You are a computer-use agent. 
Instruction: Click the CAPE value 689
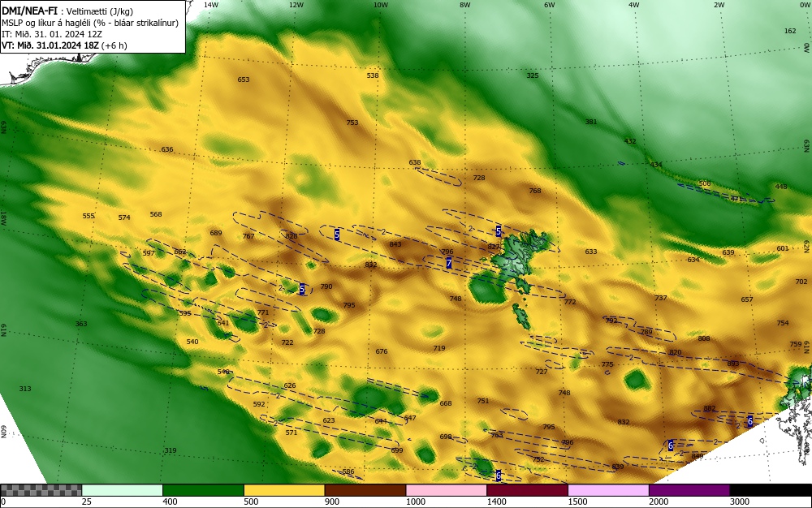(216, 234)
